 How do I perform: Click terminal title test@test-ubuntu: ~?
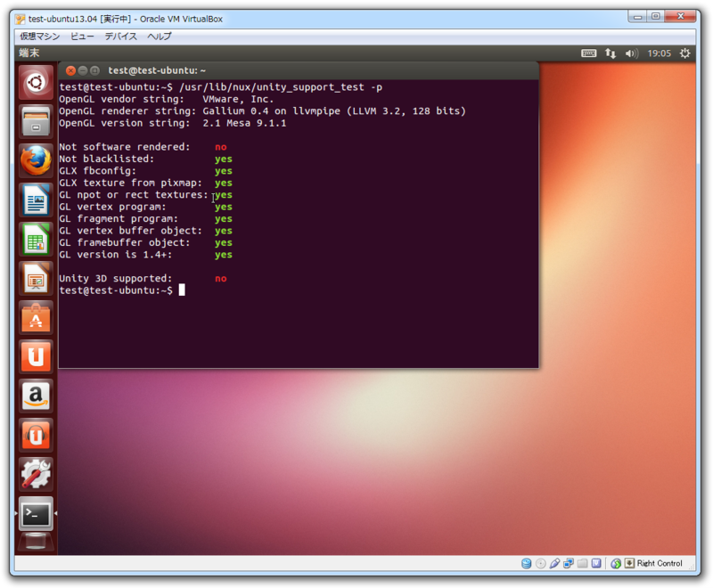[x=157, y=70]
